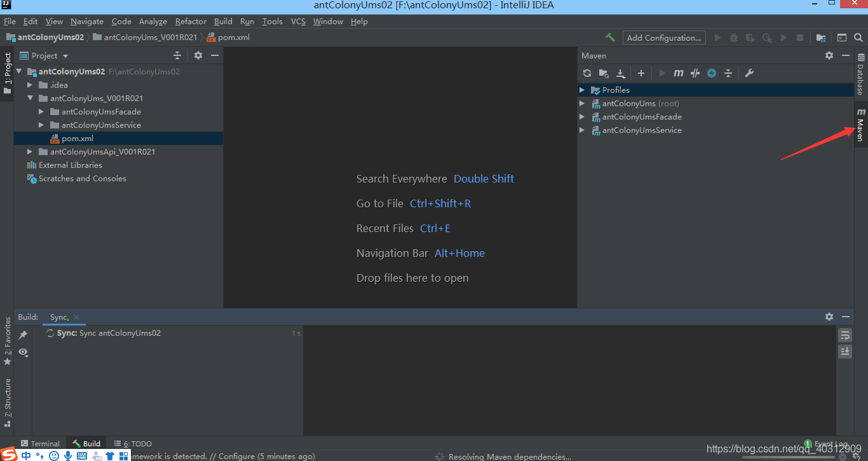868x461 pixels.
Task: Open the Navigate menu
Action: (x=87, y=21)
